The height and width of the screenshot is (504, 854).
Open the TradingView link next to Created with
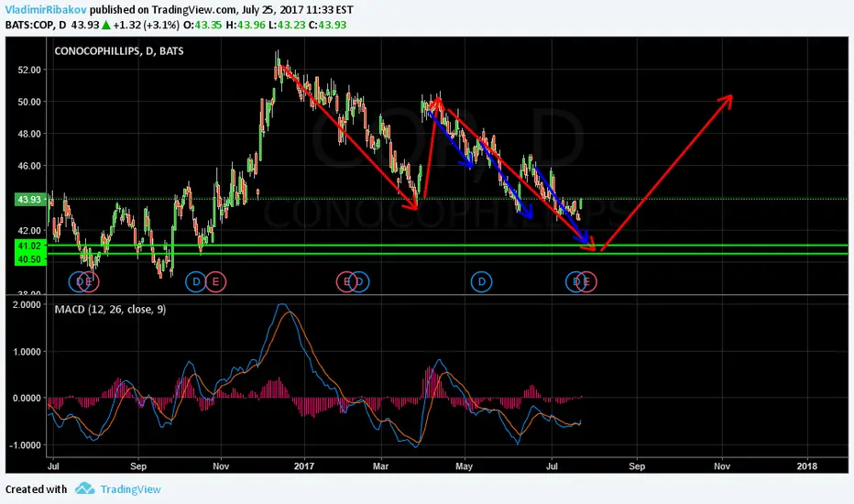(x=130, y=489)
